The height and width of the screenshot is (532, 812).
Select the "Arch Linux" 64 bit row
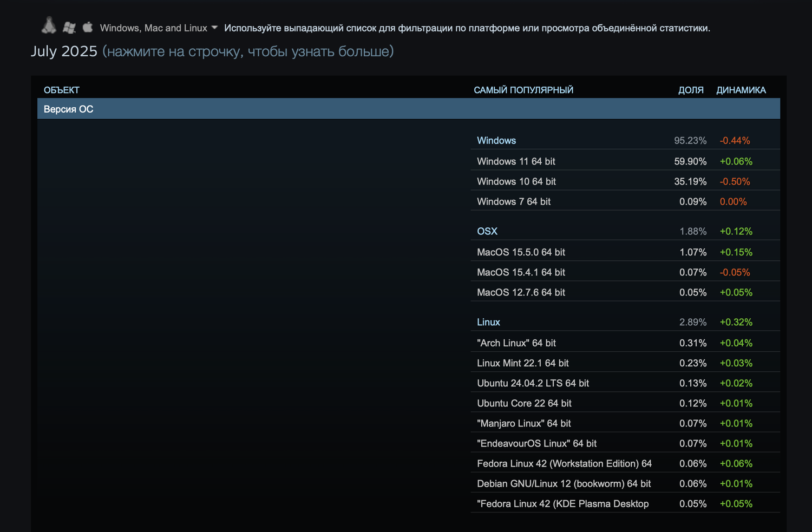[x=625, y=343]
